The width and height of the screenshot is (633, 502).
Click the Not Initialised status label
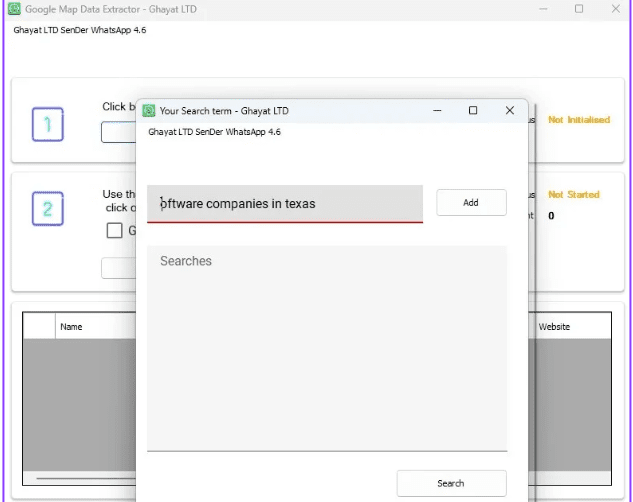click(578, 120)
